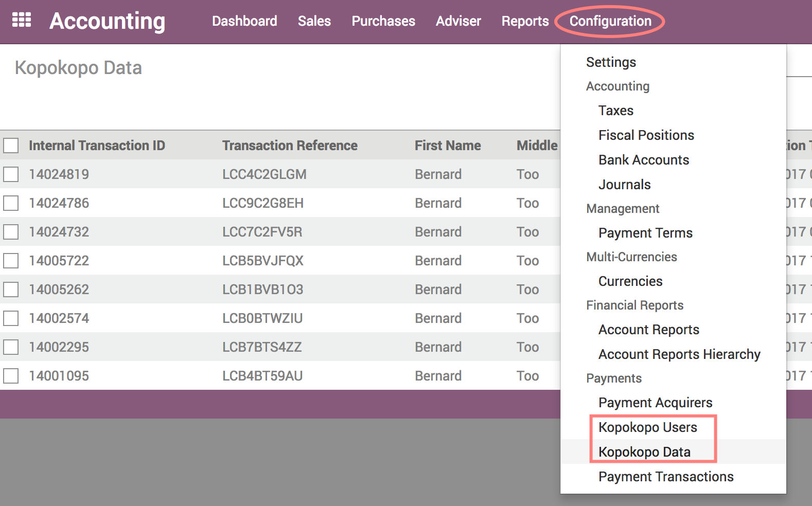Sort by Internal Transaction ID column
Image resolution: width=812 pixels, height=506 pixels.
coord(97,146)
